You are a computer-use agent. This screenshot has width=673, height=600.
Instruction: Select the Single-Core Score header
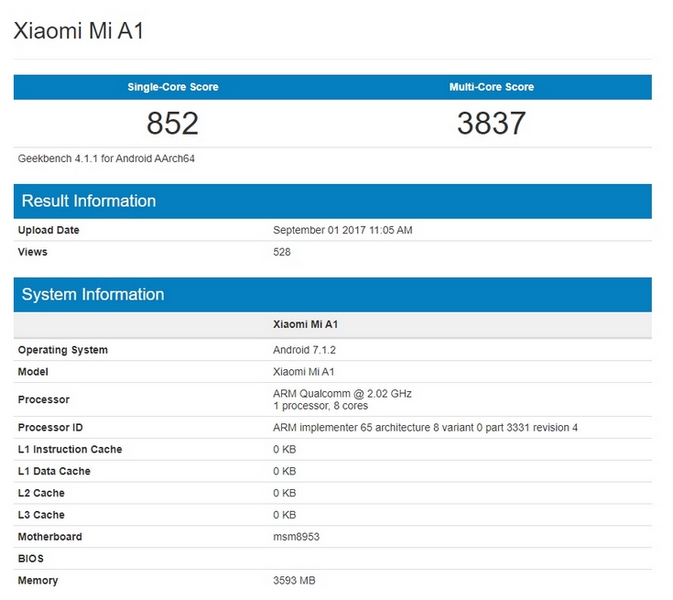click(173, 87)
